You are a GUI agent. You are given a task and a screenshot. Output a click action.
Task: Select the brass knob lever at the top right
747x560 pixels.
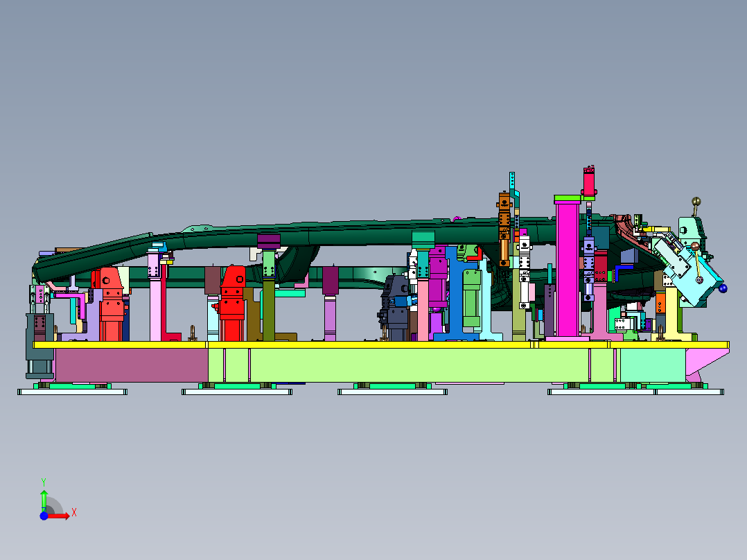(696, 207)
